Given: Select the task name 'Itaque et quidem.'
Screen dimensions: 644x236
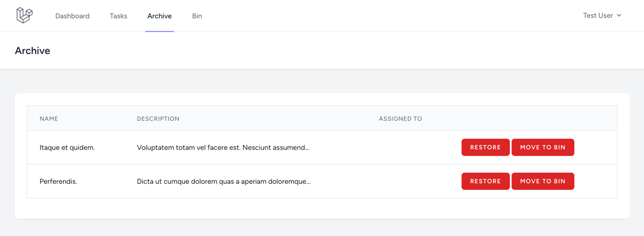Looking at the screenshot, I should pyautogui.click(x=67, y=148).
